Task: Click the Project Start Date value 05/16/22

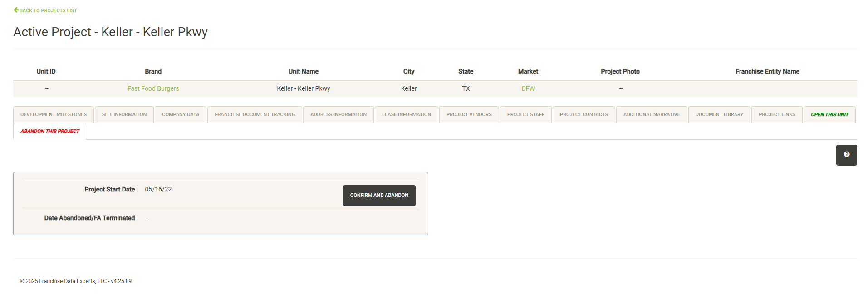Action: 158,190
